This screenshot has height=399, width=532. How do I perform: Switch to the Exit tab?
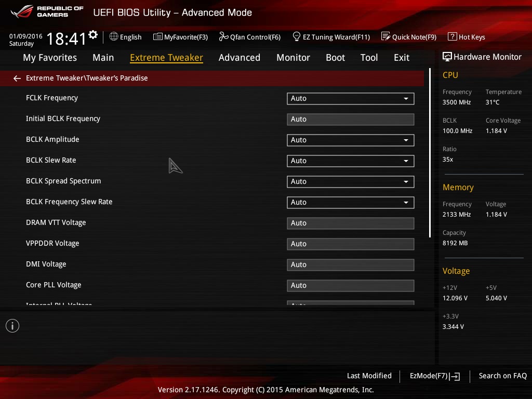pyautogui.click(x=402, y=58)
